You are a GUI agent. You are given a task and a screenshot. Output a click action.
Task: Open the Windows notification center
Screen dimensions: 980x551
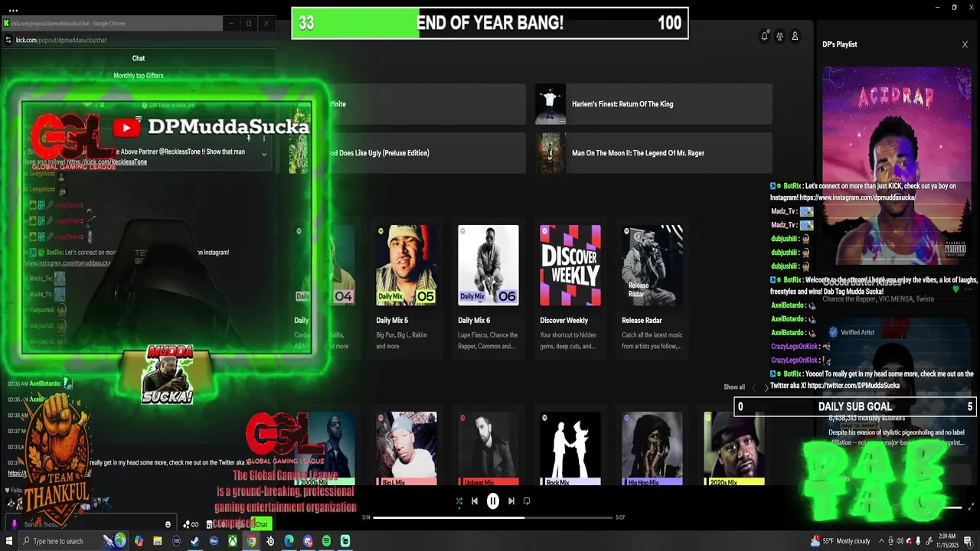pyautogui.click(x=968, y=541)
